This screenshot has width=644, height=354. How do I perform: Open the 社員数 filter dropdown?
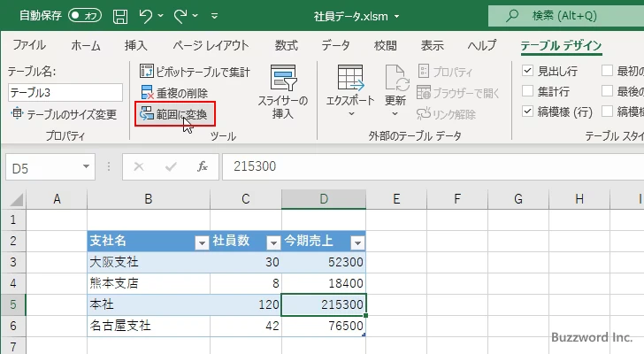click(273, 243)
